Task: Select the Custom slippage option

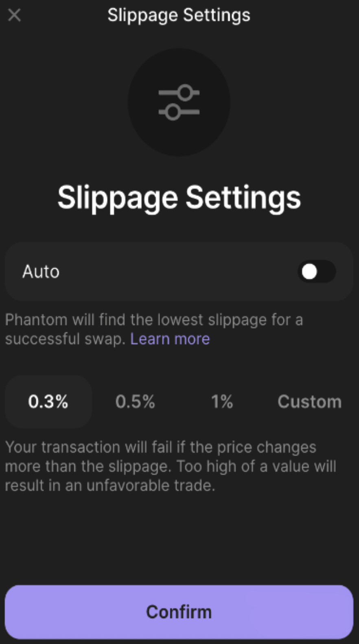Action: pyautogui.click(x=309, y=402)
